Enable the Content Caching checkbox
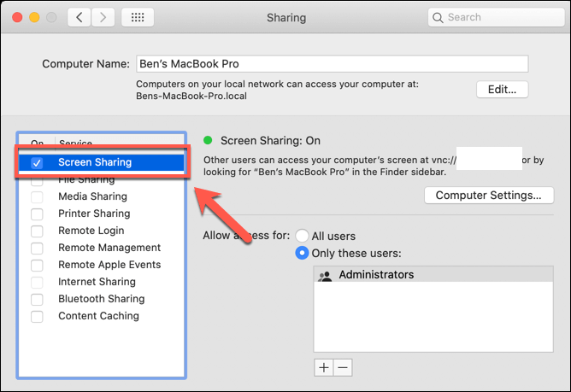Viewport: 571px width, 392px height. (37, 317)
